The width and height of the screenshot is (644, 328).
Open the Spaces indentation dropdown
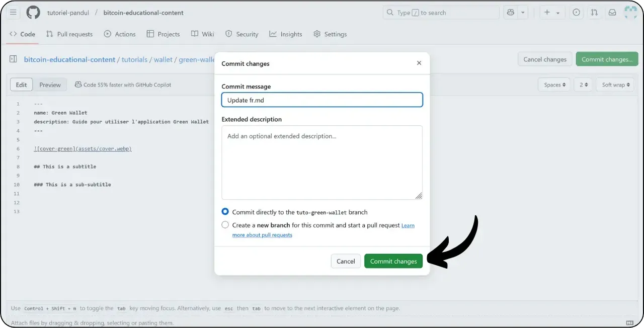point(554,85)
